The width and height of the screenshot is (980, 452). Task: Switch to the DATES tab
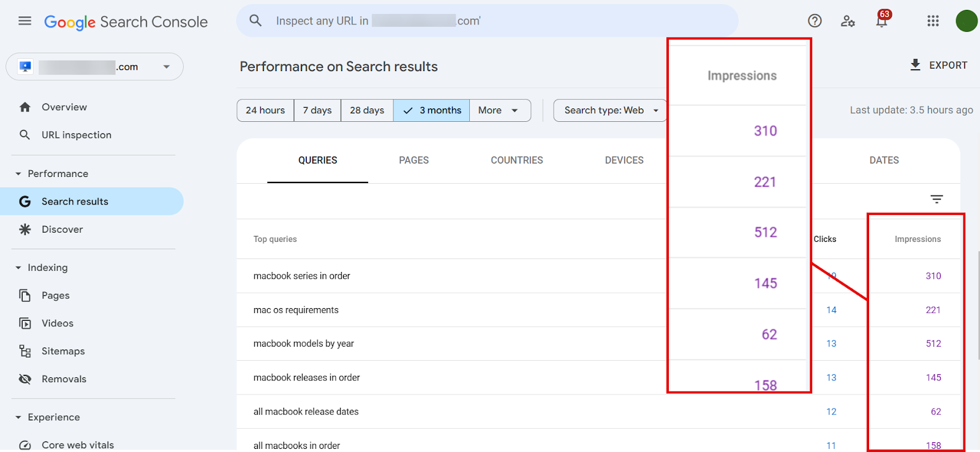884,160
